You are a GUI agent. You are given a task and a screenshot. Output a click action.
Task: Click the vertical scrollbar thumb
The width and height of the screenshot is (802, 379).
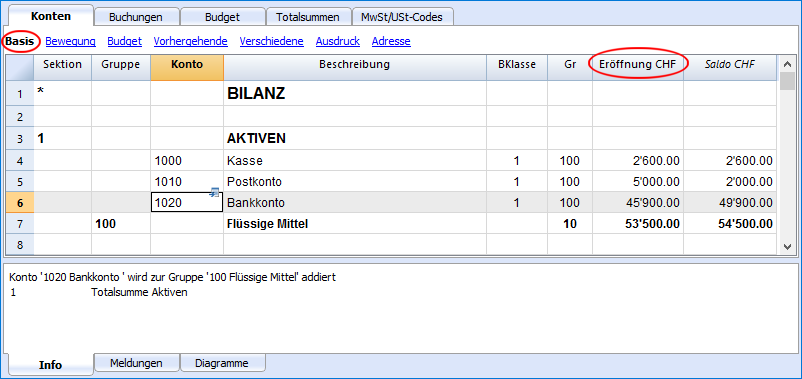tap(787, 81)
